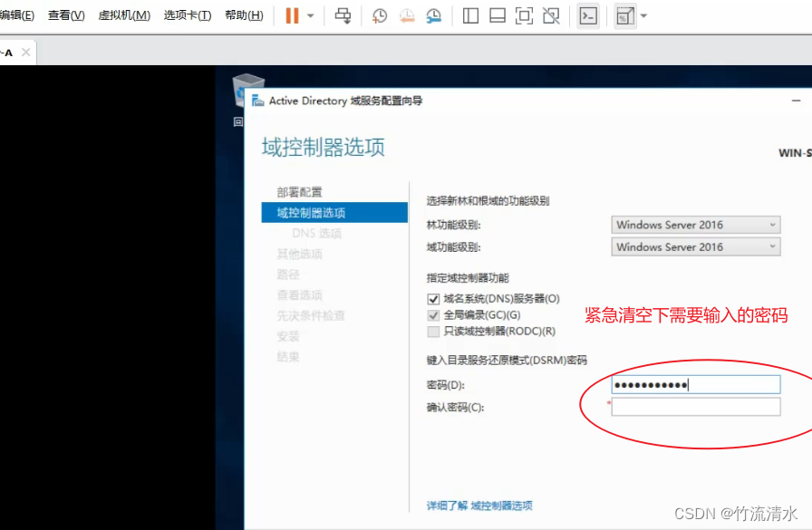Click 指定域控制器功能 label

pos(468,278)
